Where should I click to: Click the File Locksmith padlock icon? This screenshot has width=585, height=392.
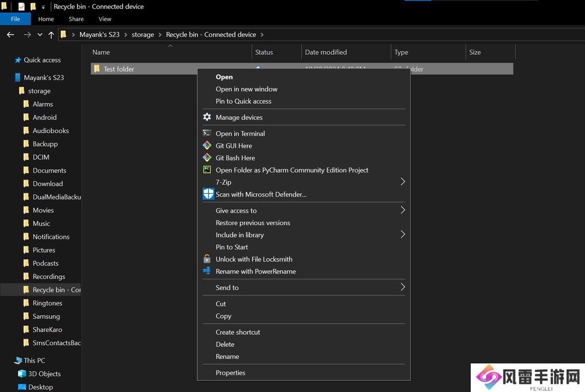pos(207,259)
